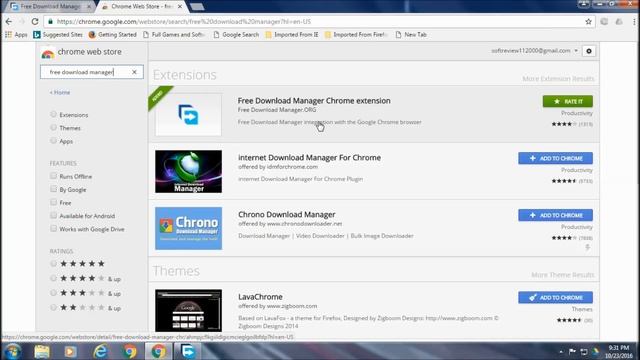
Task: Select three stars and up rating
Action: click(x=53, y=293)
